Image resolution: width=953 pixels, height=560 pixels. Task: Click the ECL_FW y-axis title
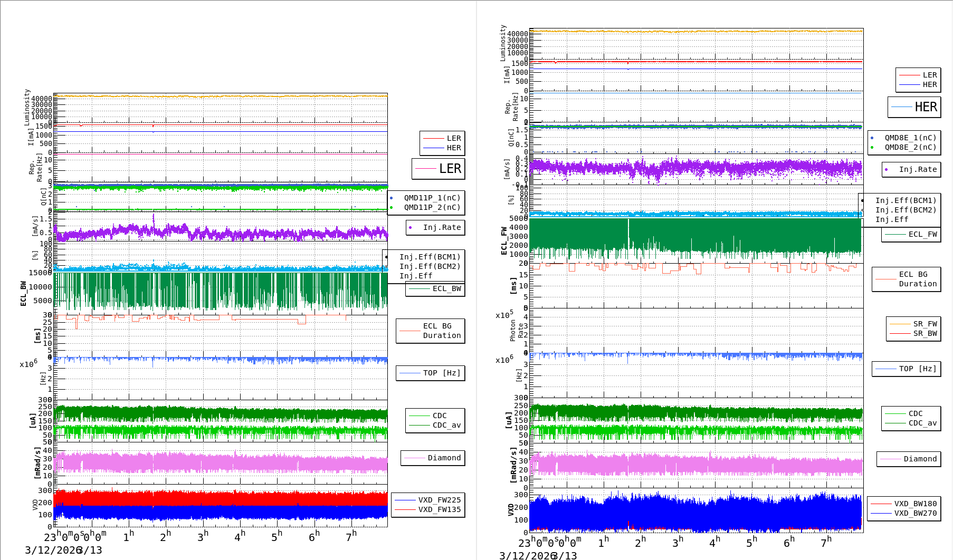(x=504, y=240)
